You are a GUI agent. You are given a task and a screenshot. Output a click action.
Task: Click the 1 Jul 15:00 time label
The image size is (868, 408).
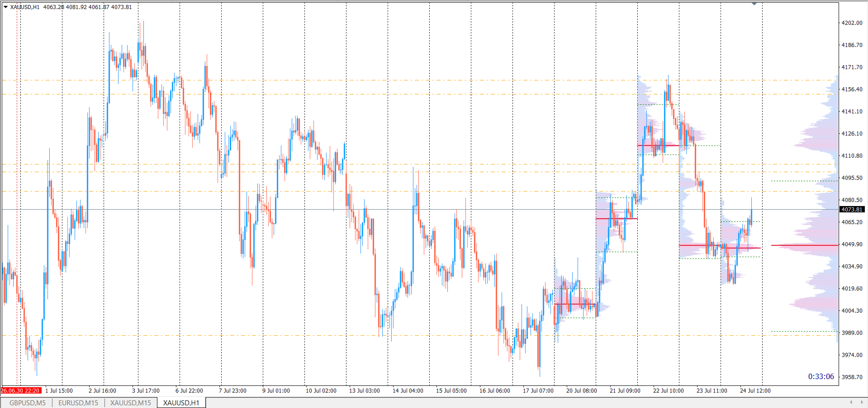coord(59,391)
